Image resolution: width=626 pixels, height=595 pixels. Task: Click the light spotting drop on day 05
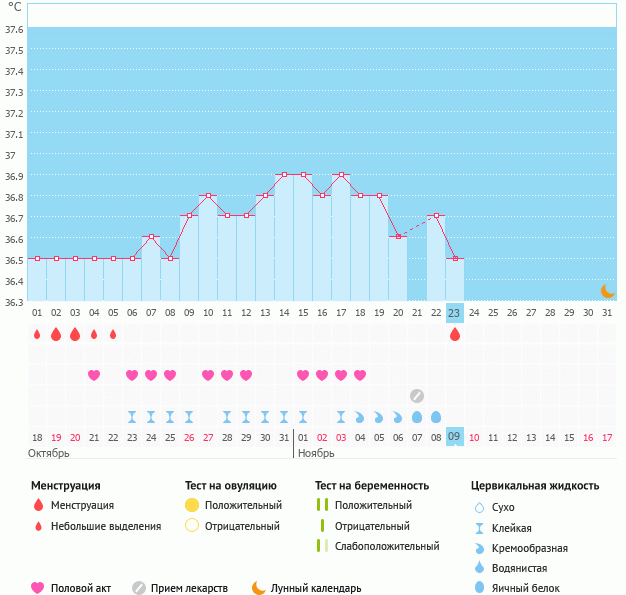click(x=113, y=334)
